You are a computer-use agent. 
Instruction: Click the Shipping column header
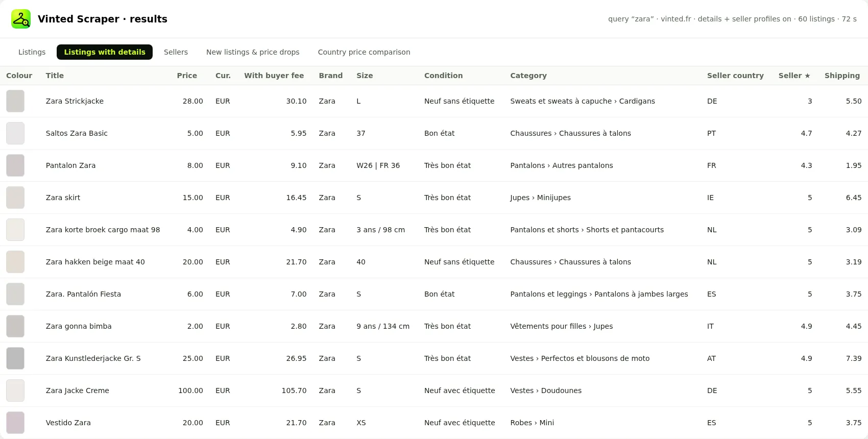click(842, 76)
